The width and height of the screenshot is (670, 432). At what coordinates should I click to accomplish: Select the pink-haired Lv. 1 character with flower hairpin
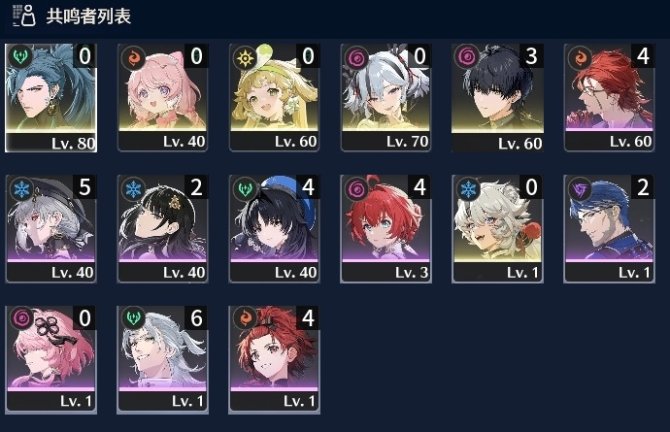click(51, 360)
